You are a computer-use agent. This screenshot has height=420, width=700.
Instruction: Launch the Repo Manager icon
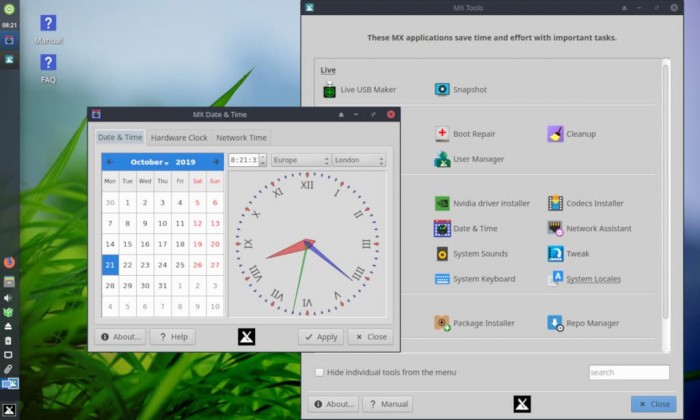click(555, 323)
